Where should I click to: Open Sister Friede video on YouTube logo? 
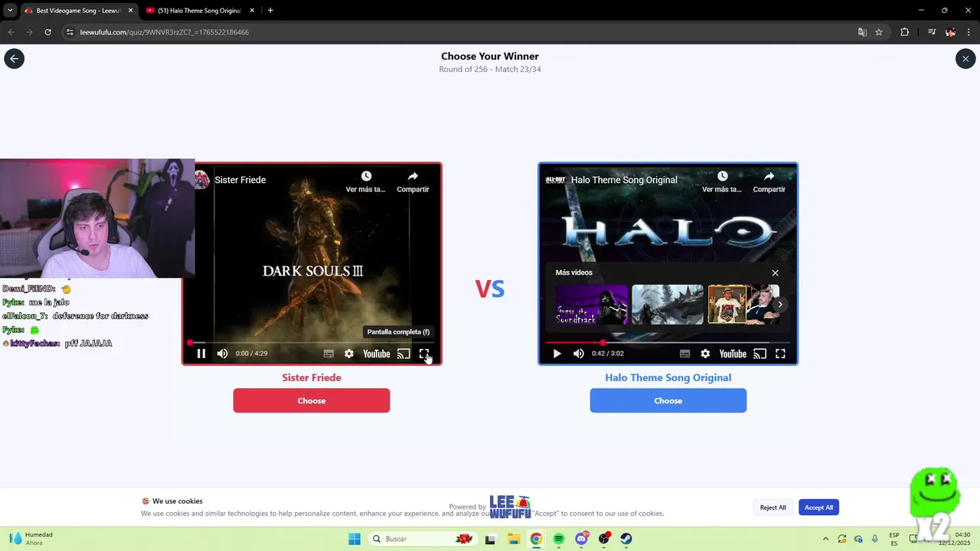377,354
